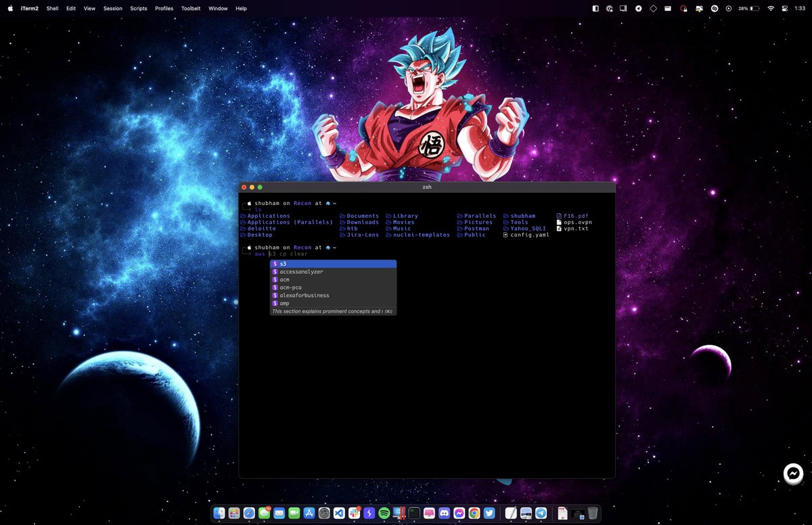
Task: Click 'Applications (Parallels)' in the ls output
Action: click(290, 222)
